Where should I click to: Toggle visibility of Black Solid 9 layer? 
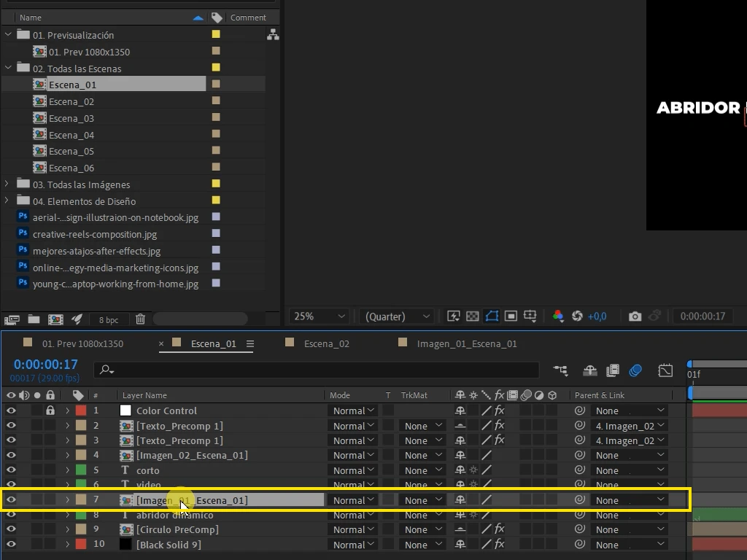pyautogui.click(x=11, y=544)
